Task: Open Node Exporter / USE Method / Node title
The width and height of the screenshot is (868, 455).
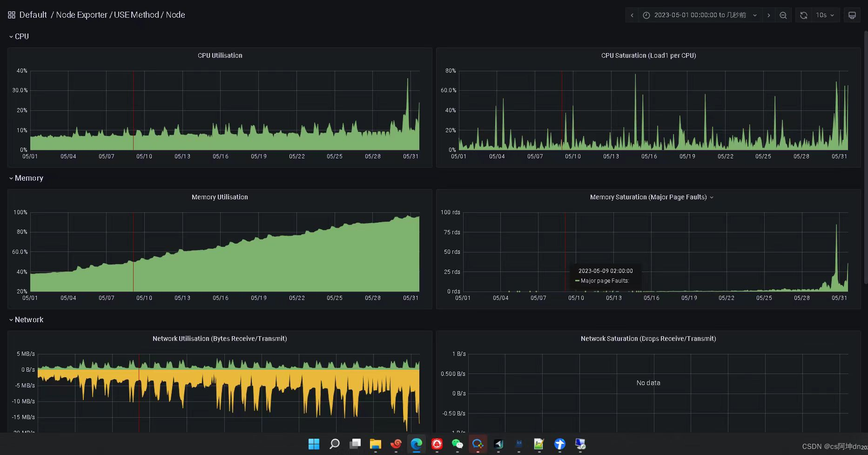Action: tap(121, 15)
